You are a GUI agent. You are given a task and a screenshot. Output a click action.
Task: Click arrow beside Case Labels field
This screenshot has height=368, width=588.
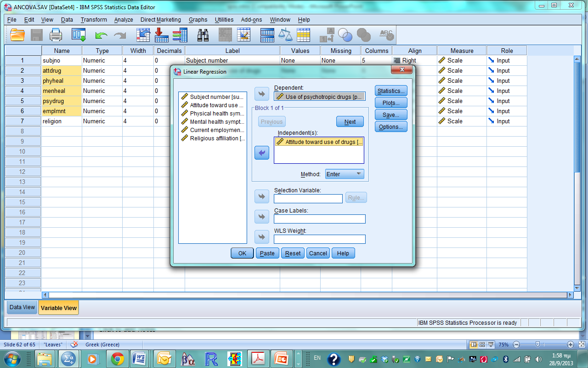pos(261,217)
